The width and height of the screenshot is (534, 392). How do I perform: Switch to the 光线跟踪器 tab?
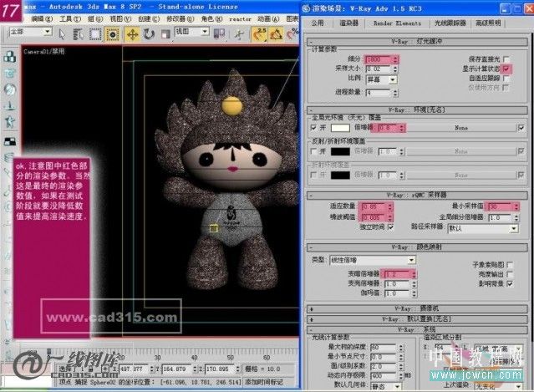pos(450,23)
